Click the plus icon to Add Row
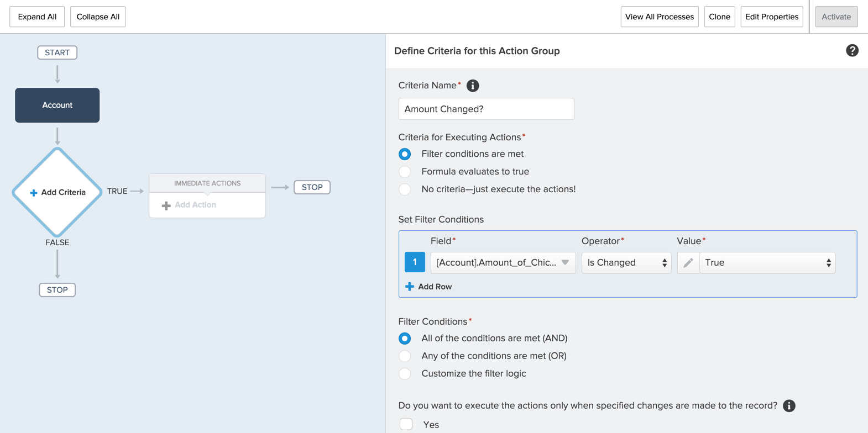 point(410,287)
